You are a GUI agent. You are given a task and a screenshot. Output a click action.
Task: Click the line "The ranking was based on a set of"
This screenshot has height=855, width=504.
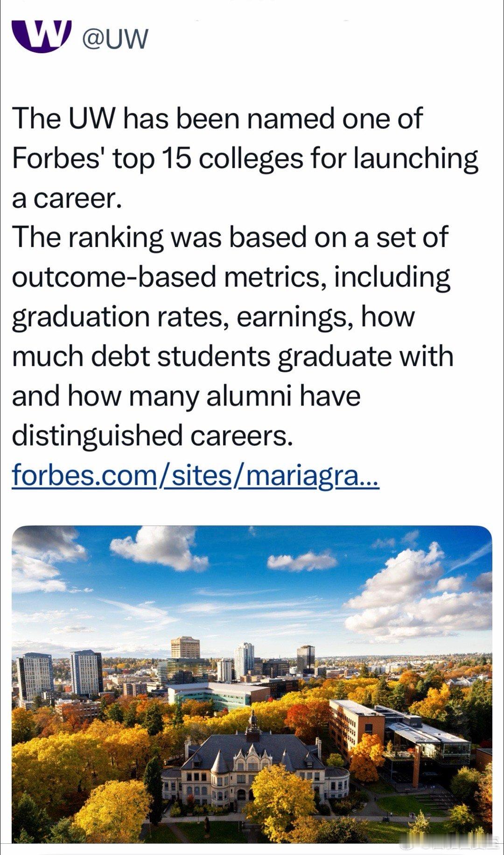coord(230,237)
